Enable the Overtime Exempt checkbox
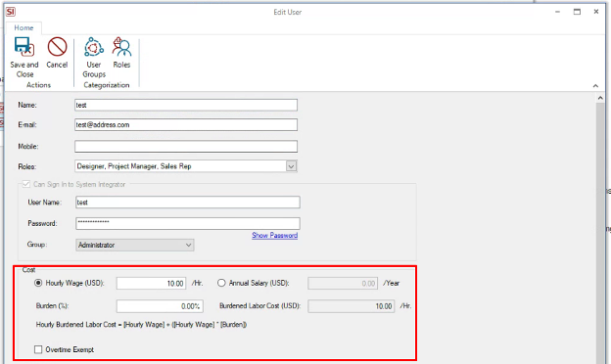The width and height of the screenshot is (611, 364). tap(38, 349)
